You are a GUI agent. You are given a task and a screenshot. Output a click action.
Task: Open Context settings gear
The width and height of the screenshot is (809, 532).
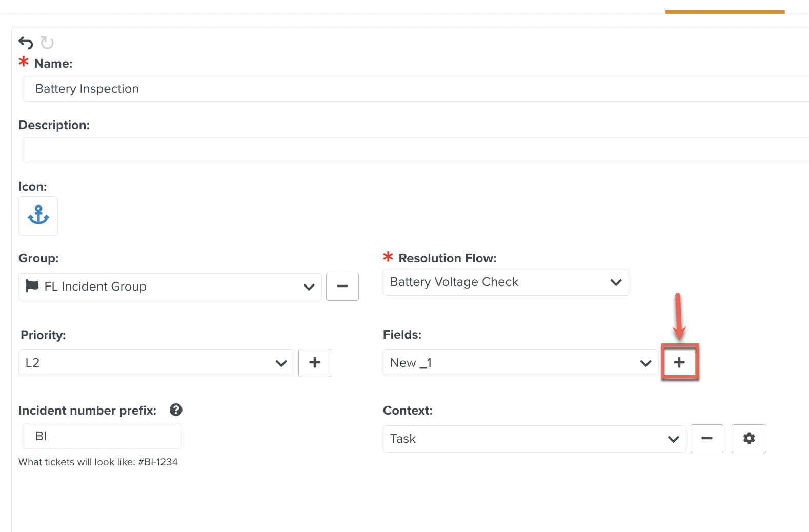click(749, 439)
